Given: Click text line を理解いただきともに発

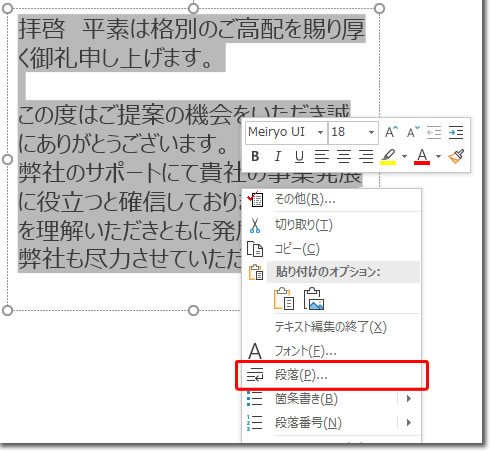Looking at the screenshot, I should pos(129,230).
